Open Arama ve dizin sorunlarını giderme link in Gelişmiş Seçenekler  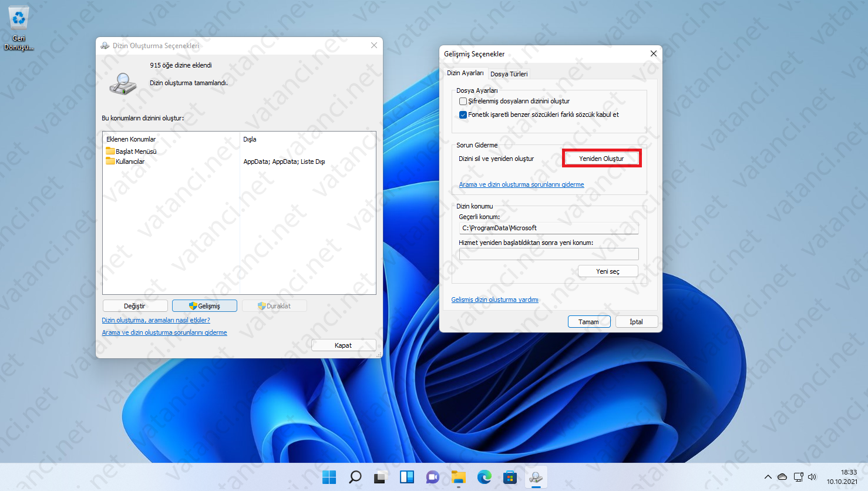pyautogui.click(x=522, y=184)
